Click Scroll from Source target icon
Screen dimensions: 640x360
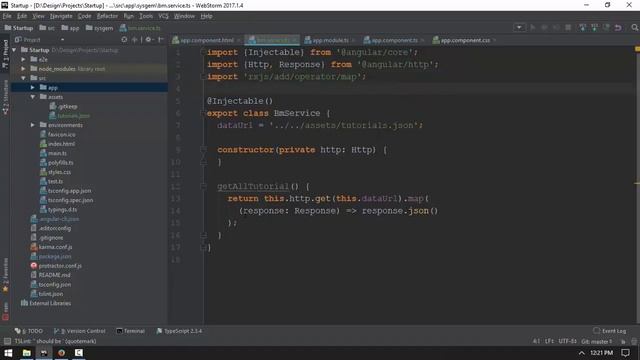(124, 40)
